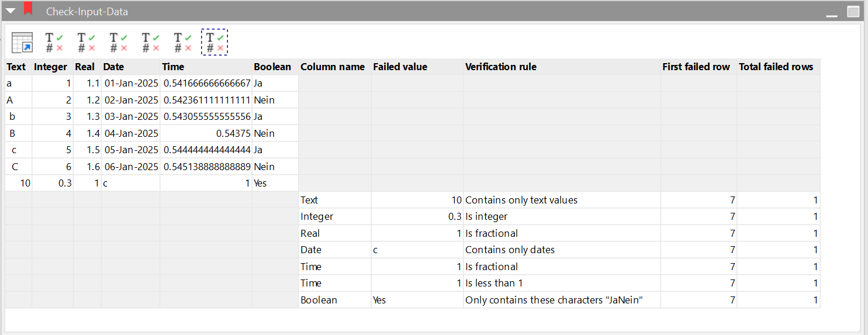This screenshot has width=868, height=335.
Task: Click the red bookmark icon in title bar
Action: [28, 9]
